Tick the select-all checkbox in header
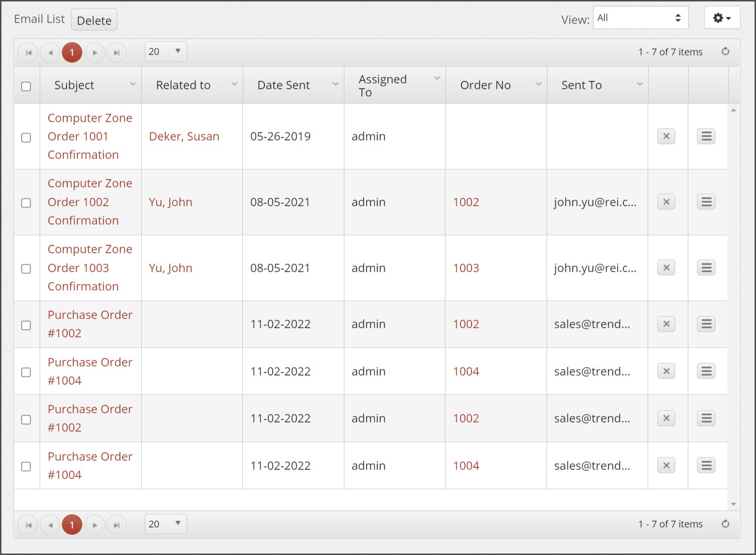The height and width of the screenshot is (555, 756). point(26,86)
